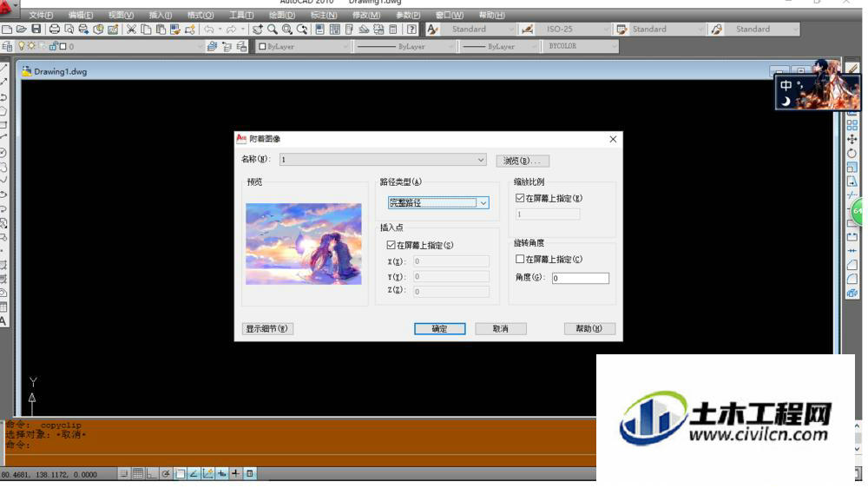Click the 显示细节(W) button
The width and height of the screenshot is (868, 488).
coord(267,328)
